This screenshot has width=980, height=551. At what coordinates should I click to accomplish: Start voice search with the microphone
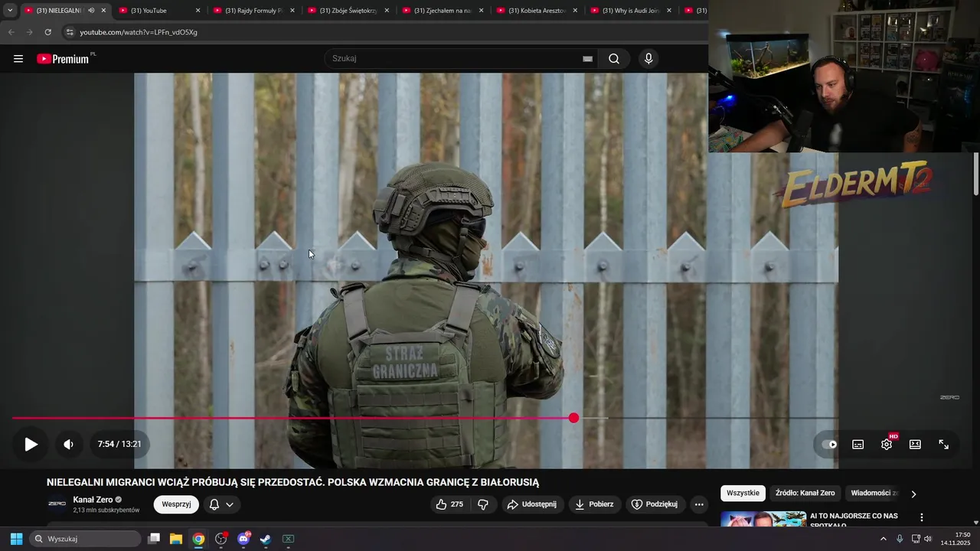coord(648,59)
